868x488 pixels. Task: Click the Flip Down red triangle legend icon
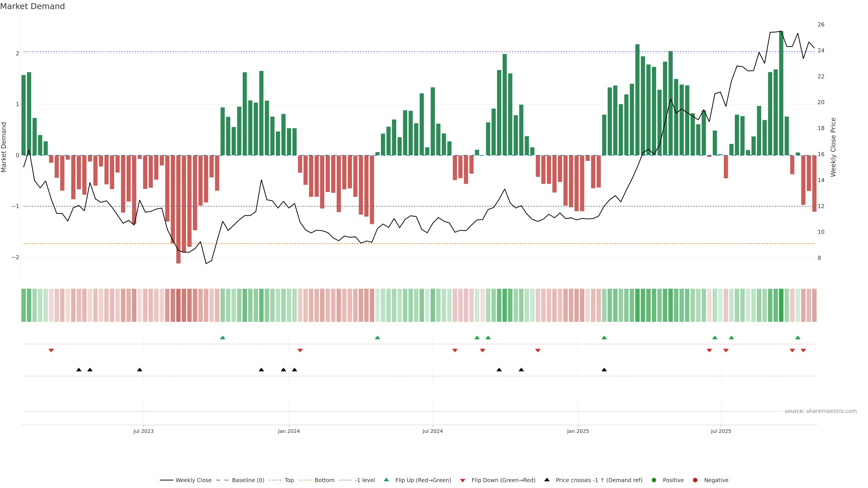463,480
